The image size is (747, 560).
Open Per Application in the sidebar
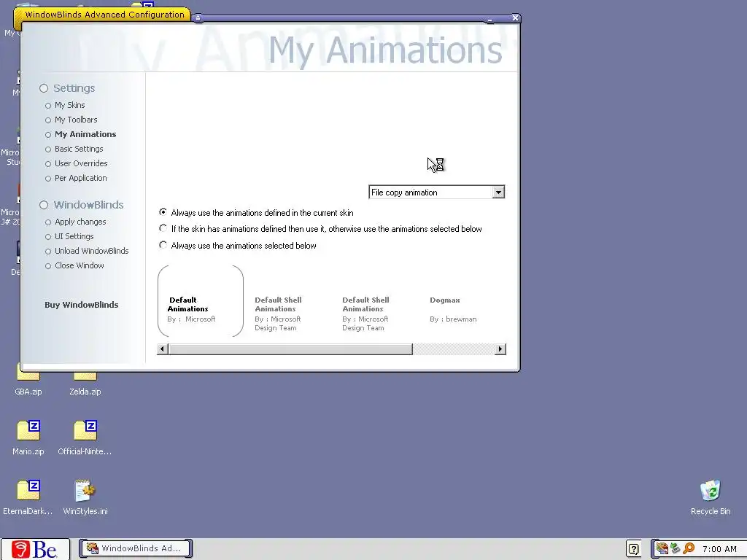point(80,178)
